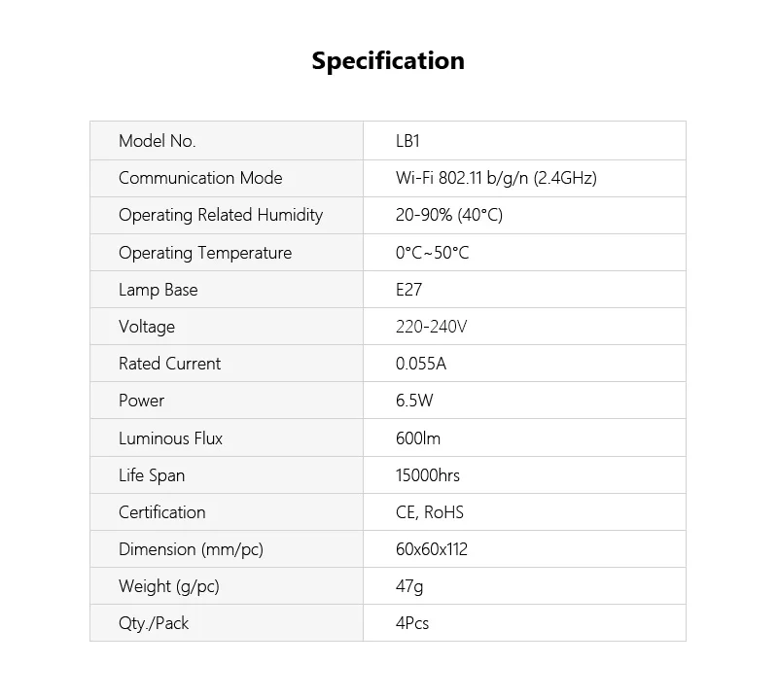Click the 4Pcs quantity value
The image size is (778, 700).
coord(412,623)
